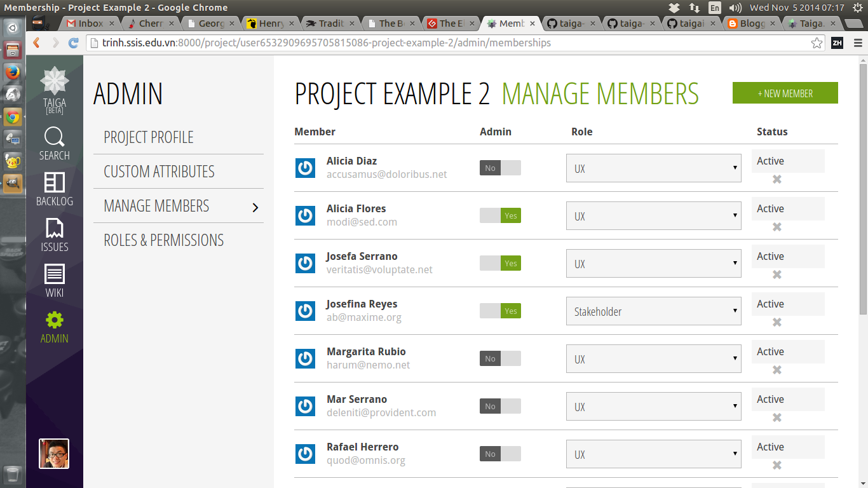Open the Search panel from sidebar

(x=54, y=143)
